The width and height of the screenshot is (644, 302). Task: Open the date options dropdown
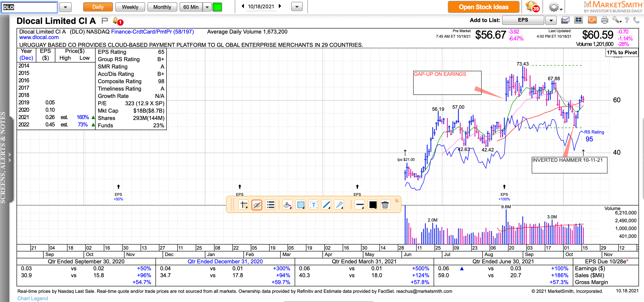[x=297, y=7]
